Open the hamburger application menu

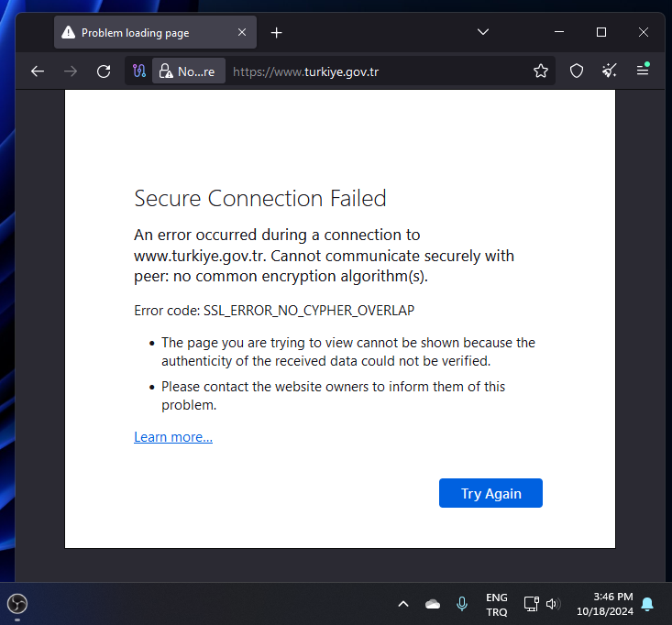tap(643, 71)
